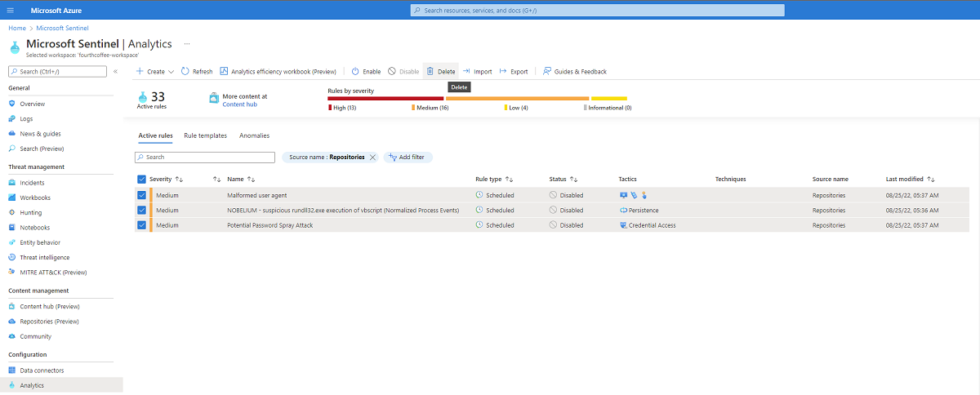Click Import in the toolbar
Viewport: 980px width, 395px height.
(x=477, y=72)
